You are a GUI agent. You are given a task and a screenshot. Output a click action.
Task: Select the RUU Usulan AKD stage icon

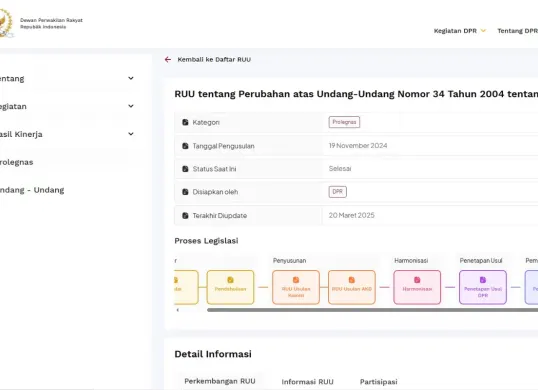[352, 280]
